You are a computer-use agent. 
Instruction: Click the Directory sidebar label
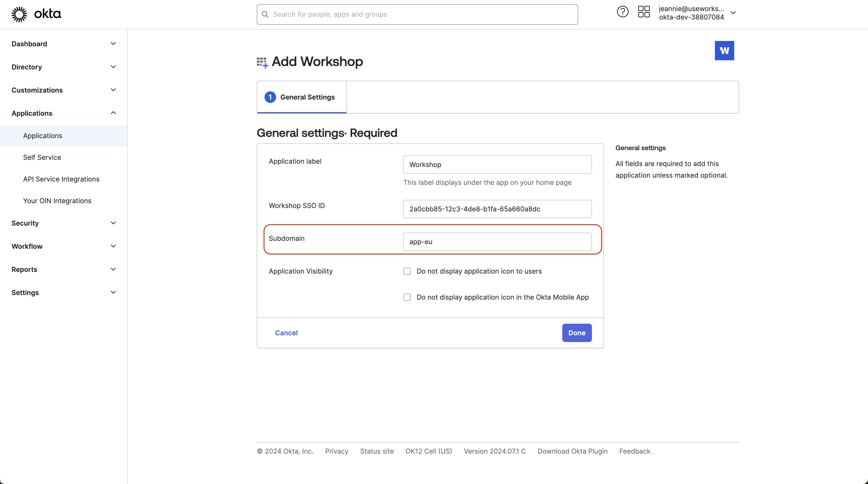(x=27, y=67)
